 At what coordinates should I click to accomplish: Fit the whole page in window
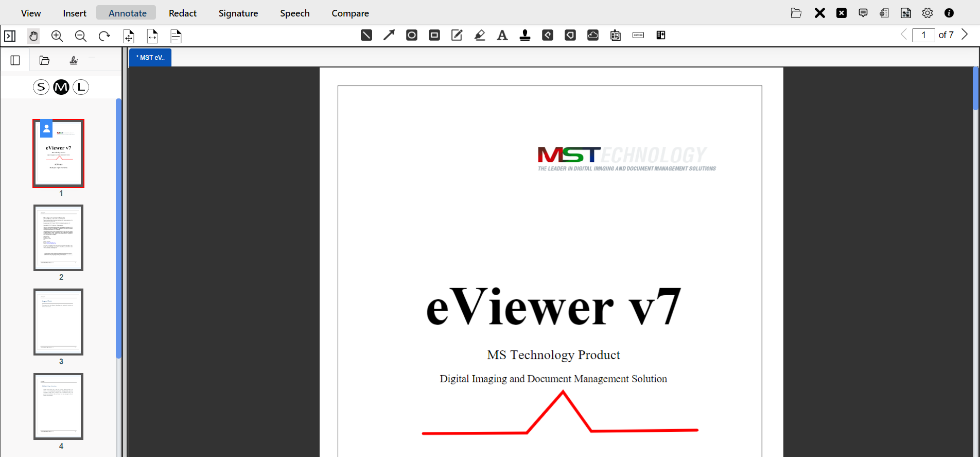129,36
